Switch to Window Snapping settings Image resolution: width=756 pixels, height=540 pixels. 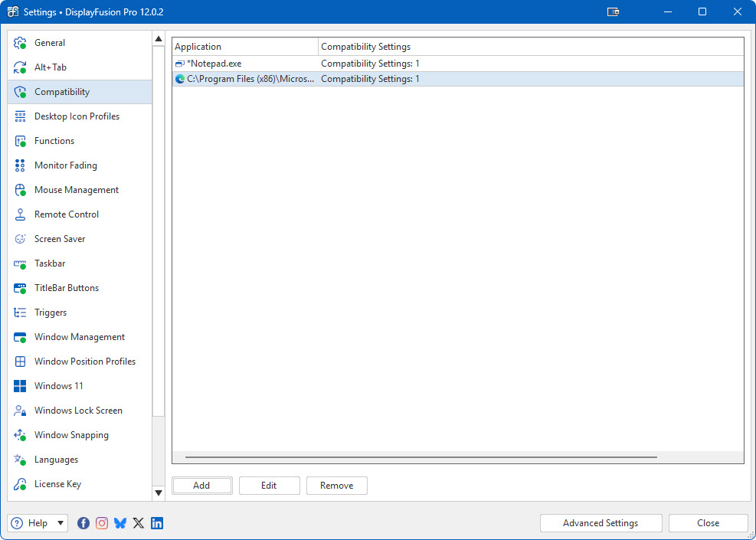(71, 435)
